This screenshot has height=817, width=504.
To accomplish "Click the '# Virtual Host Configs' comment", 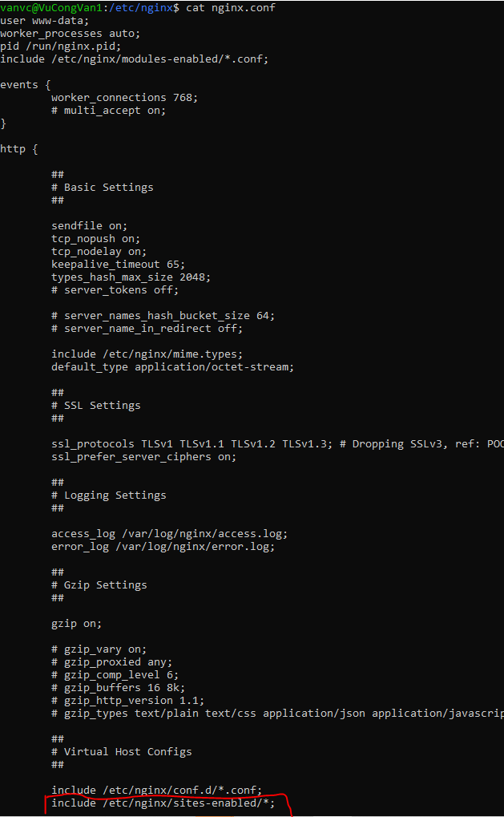I will [121, 751].
